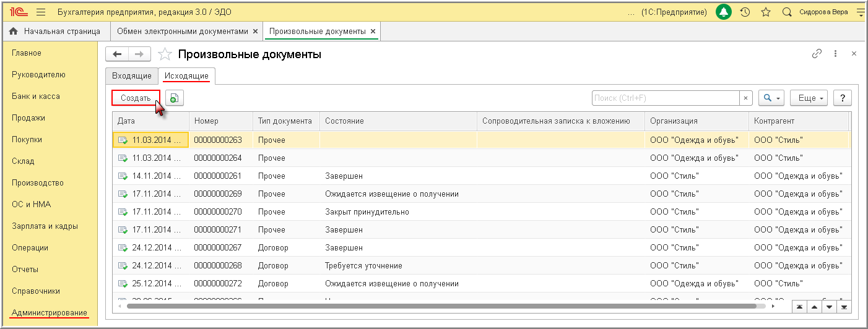868x329 pixels.
Task: Close the Произвольные документы tab
Action: tap(373, 31)
